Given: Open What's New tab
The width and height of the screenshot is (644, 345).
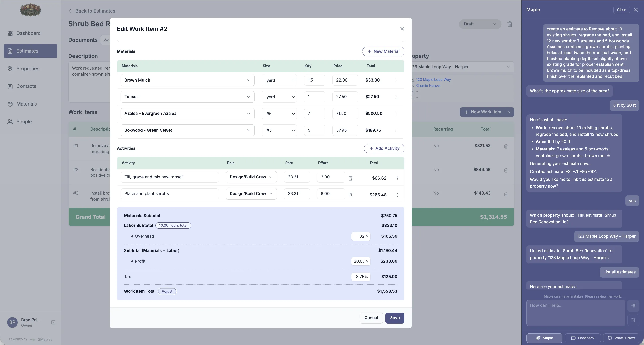Looking at the screenshot, I should (x=621, y=338).
